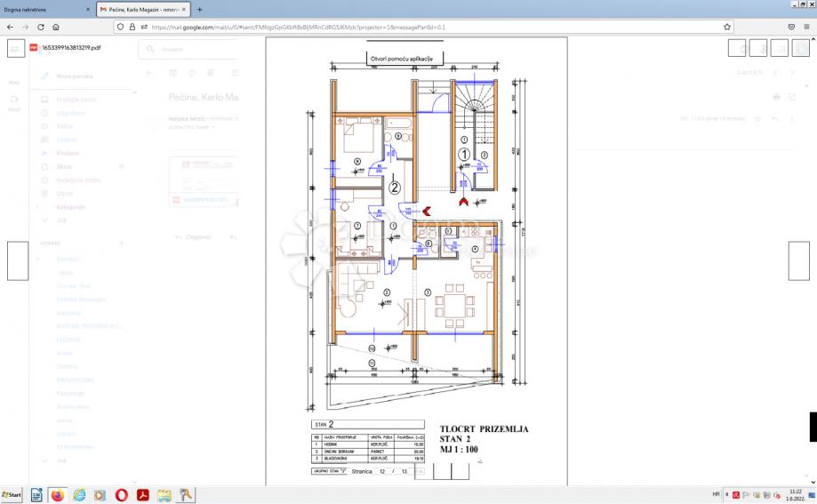Save to Pocket icon in toolbar
This screenshot has height=504, width=817.
[x=791, y=27]
